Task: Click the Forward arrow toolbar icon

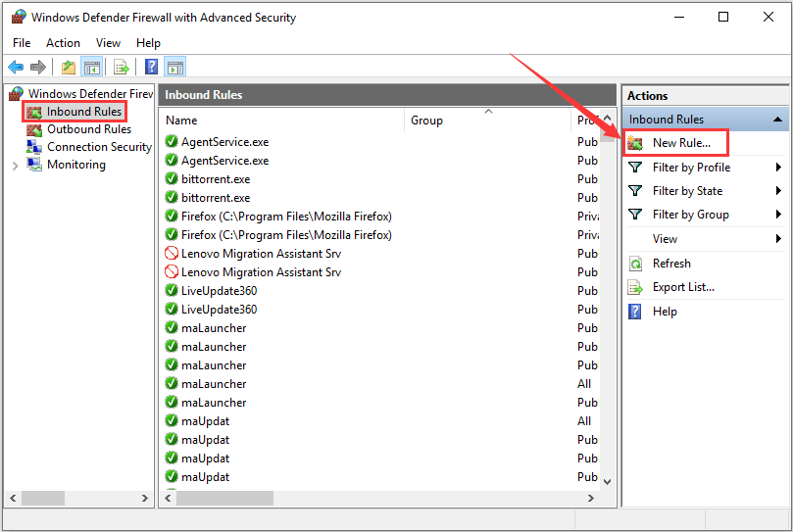Action: pyautogui.click(x=38, y=67)
